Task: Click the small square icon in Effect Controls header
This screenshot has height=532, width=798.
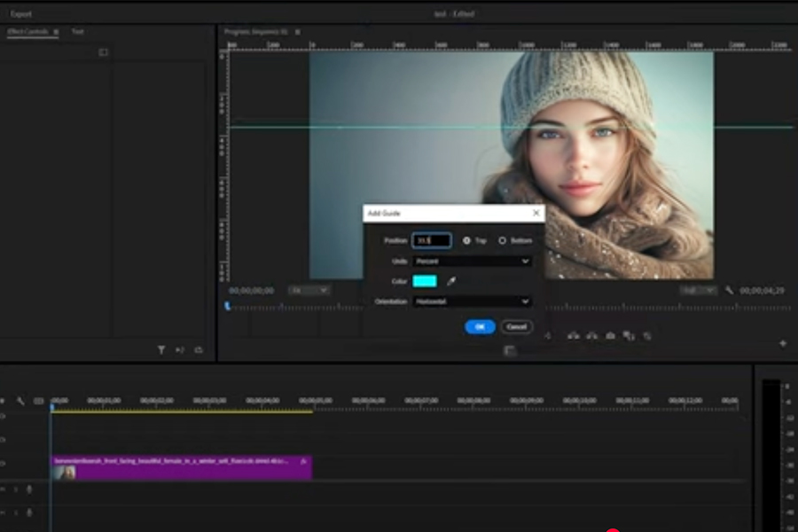Action: point(104,52)
